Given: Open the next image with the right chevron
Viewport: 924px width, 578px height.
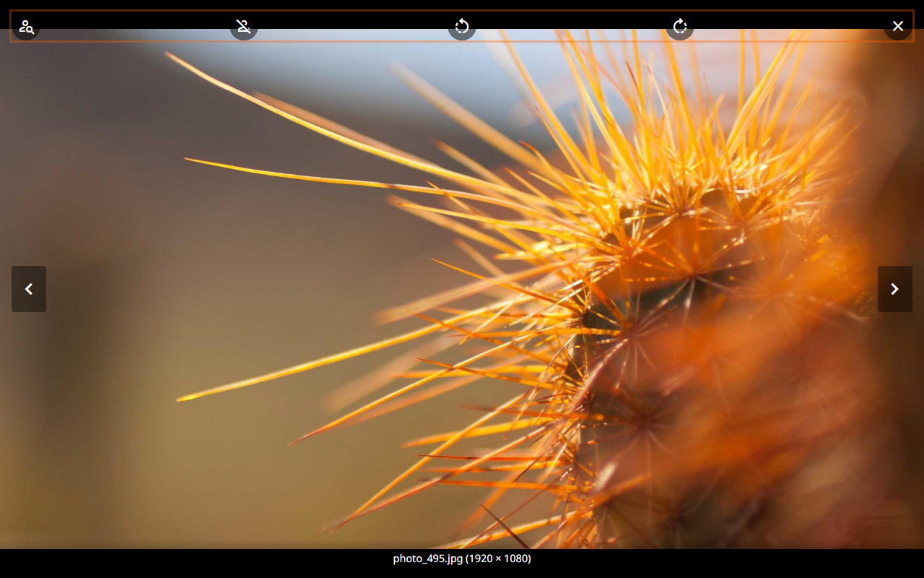Looking at the screenshot, I should coord(895,289).
